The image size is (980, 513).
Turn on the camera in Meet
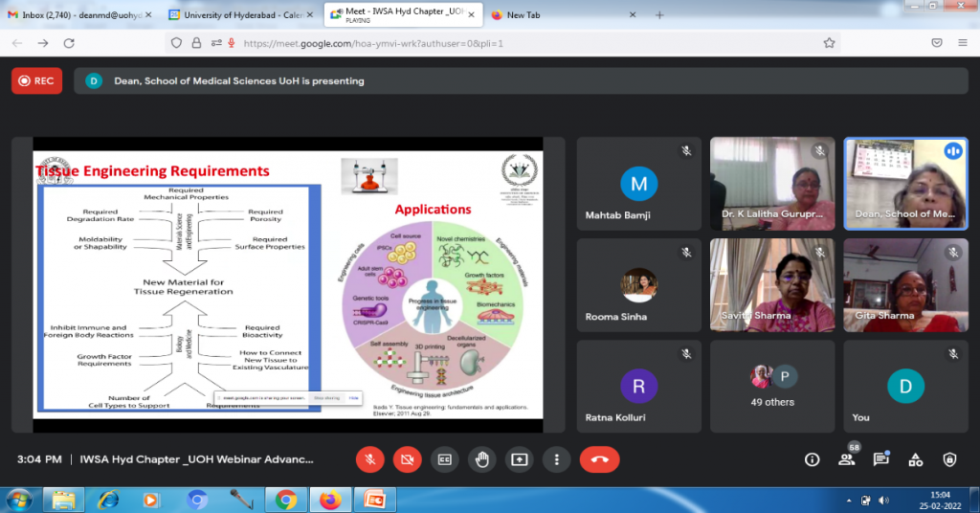(407, 459)
